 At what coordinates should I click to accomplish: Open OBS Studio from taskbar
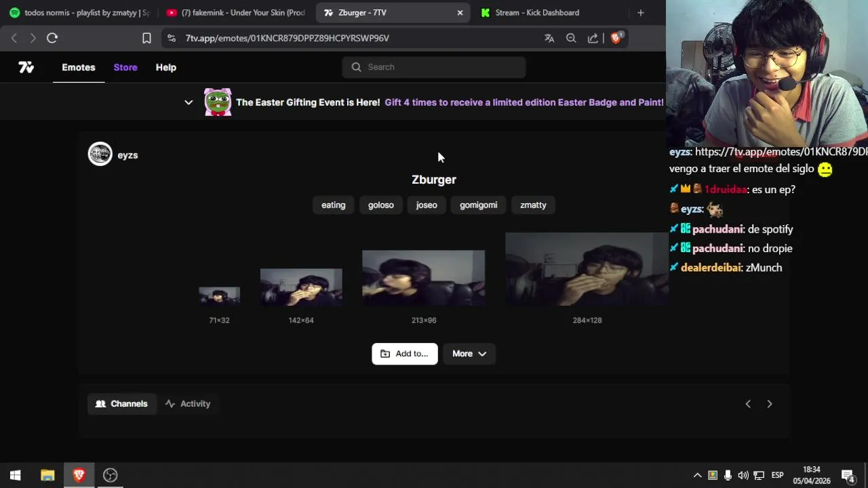(x=111, y=475)
